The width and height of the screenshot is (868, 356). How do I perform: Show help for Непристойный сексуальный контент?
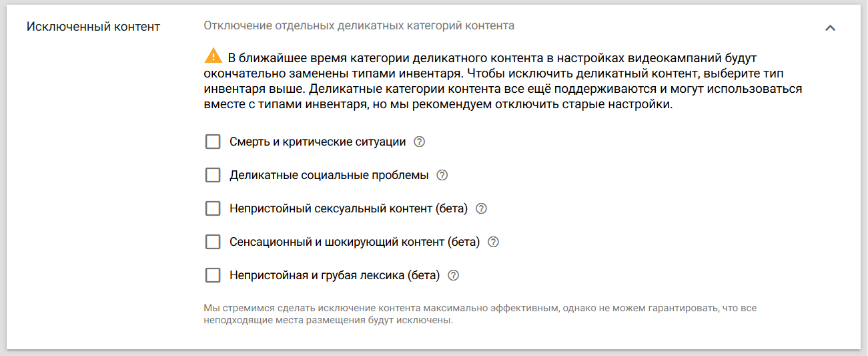(481, 208)
